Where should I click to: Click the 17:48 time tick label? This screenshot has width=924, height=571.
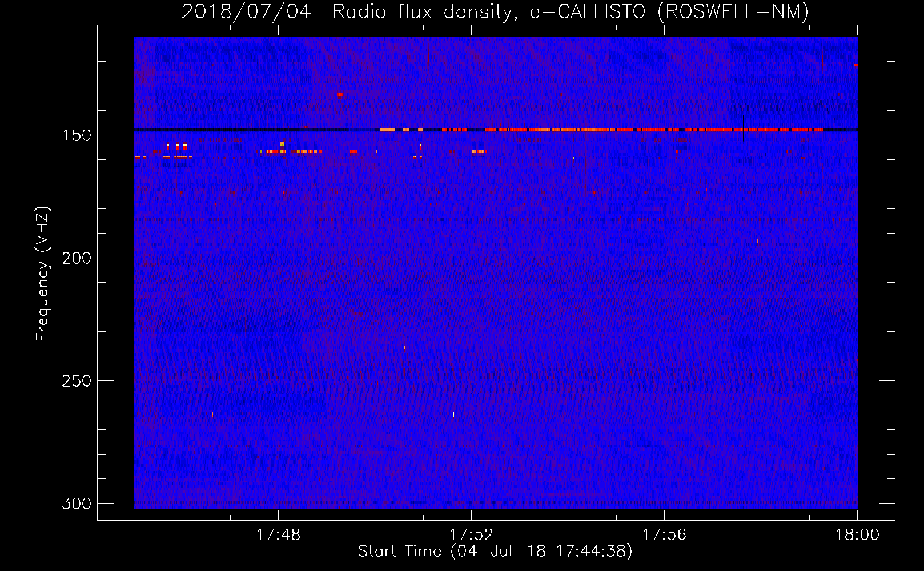tap(278, 535)
